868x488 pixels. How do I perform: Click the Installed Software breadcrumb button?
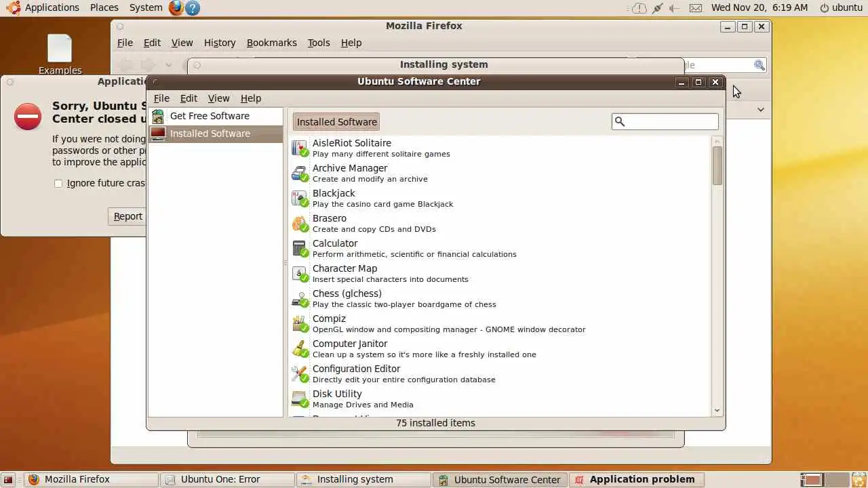click(x=336, y=122)
